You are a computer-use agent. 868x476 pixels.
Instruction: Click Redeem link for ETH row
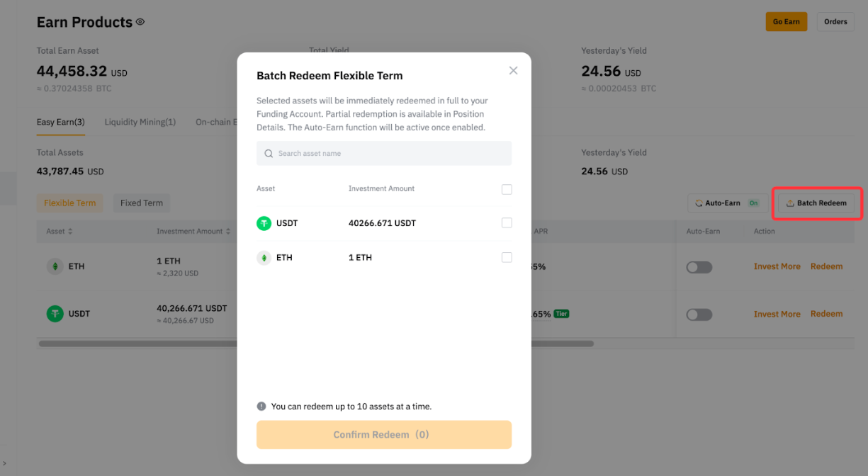[x=826, y=267]
